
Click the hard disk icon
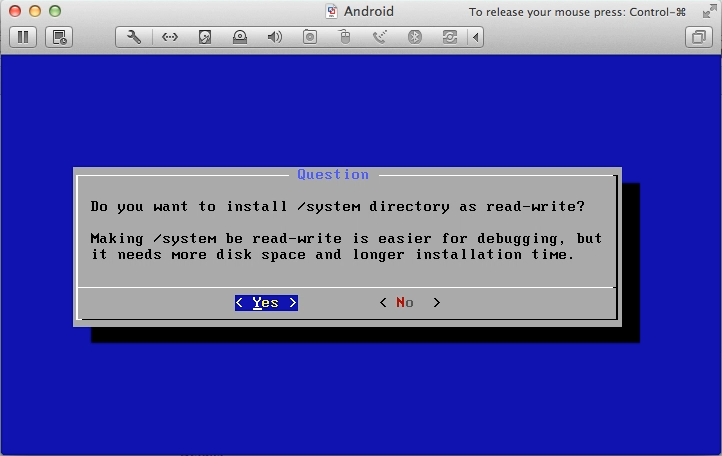point(205,37)
